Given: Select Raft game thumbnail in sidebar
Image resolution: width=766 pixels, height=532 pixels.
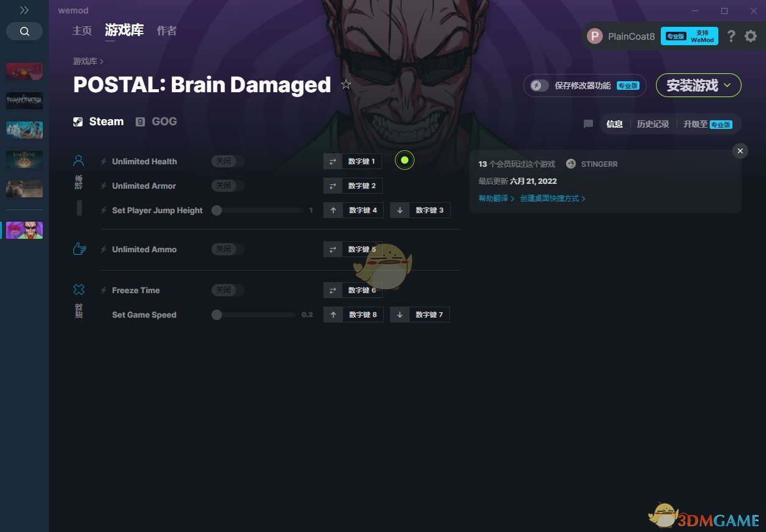Looking at the screenshot, I should click(24, 130).
